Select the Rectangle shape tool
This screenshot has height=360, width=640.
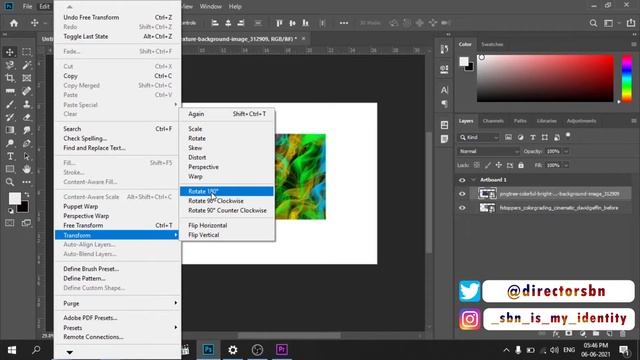pyautogui.click(x=10, y=169)
